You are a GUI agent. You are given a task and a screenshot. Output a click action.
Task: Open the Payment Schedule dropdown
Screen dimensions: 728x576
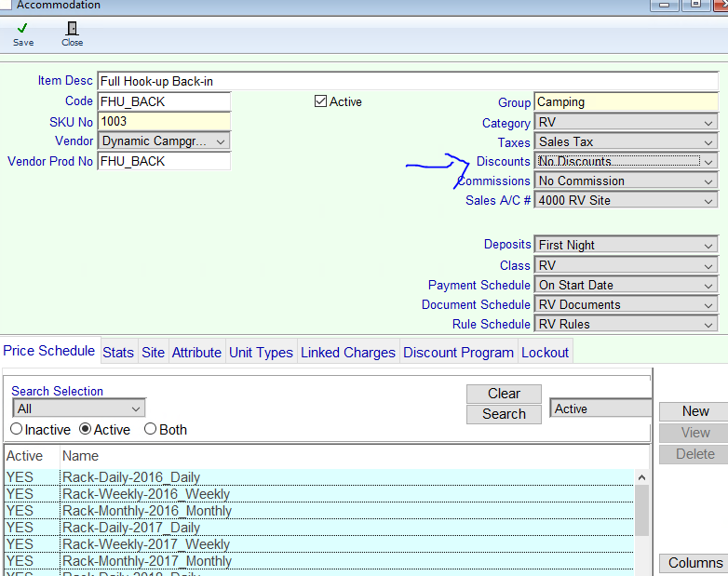click(x=626, y=285)
